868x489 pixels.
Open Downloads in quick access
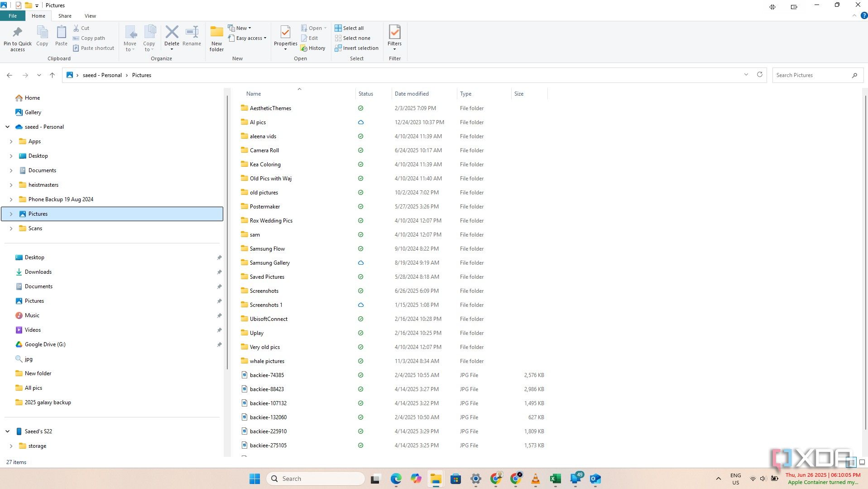point(38,272)
